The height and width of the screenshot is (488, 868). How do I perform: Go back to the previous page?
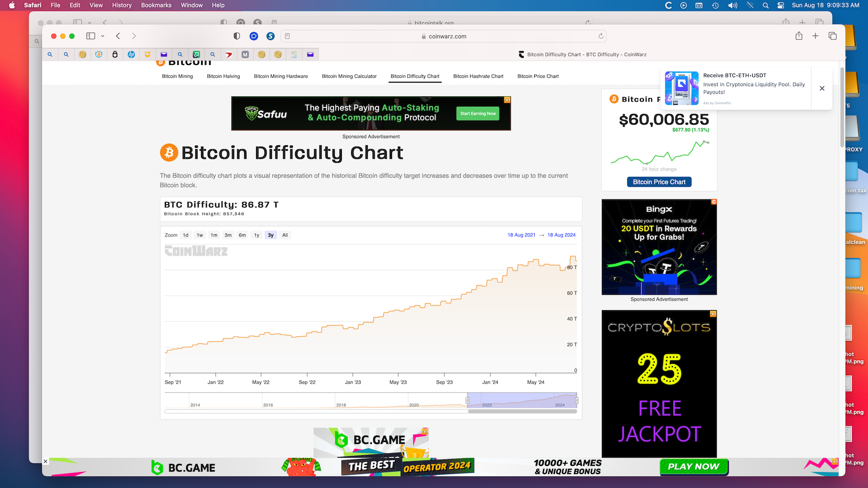point(118,36)
